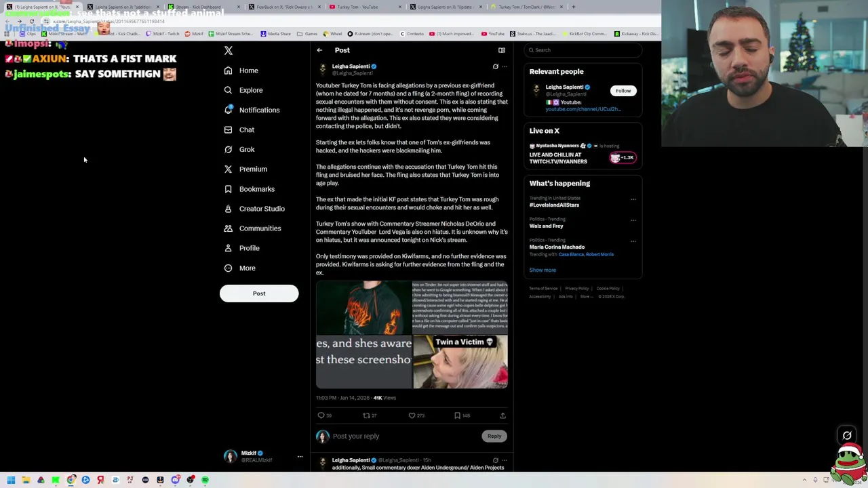The image size is (868, 488).
Task: Click the blue Post button in the sidebar
Action: coord(259,293)
